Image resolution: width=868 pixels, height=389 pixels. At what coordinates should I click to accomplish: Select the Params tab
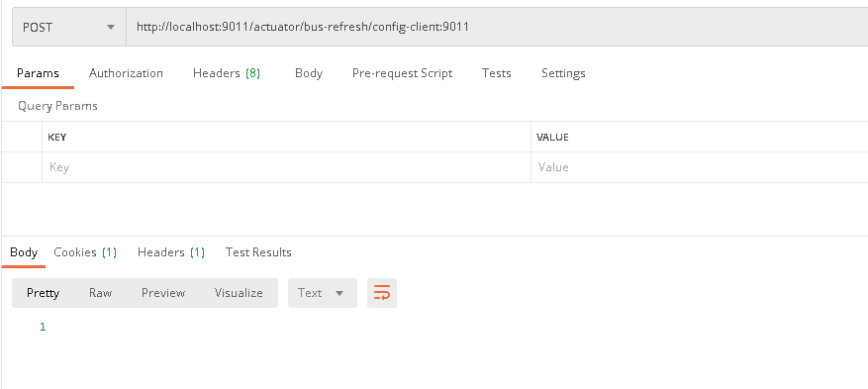click(38, 73)
